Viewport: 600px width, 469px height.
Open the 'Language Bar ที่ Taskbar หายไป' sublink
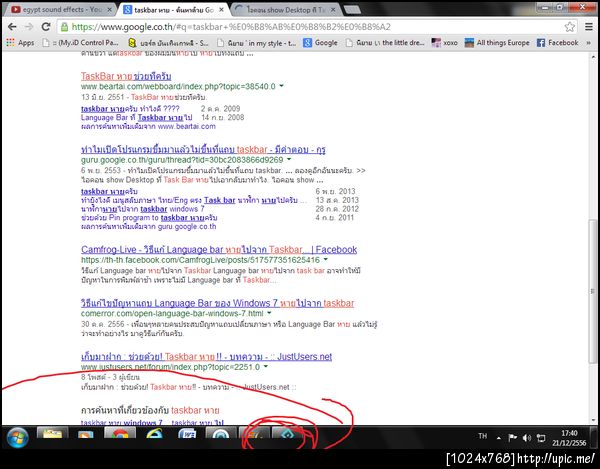point(137,117)
